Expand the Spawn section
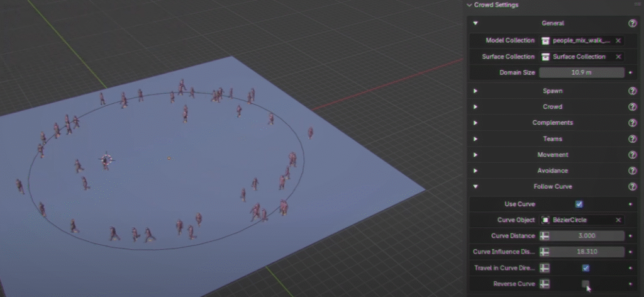This screenshot has width=644, height=297. [475, 91]
